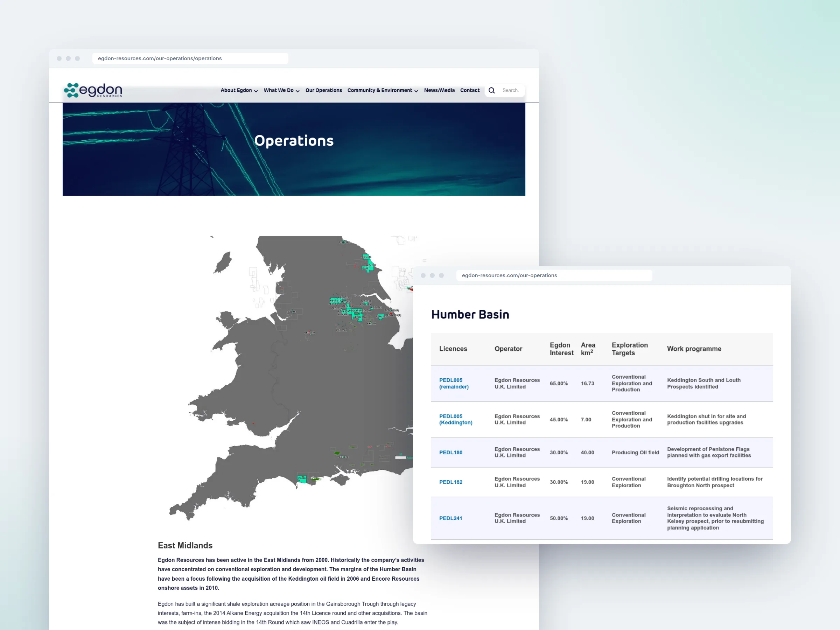Click the Operations banner title

pos(294,141)
